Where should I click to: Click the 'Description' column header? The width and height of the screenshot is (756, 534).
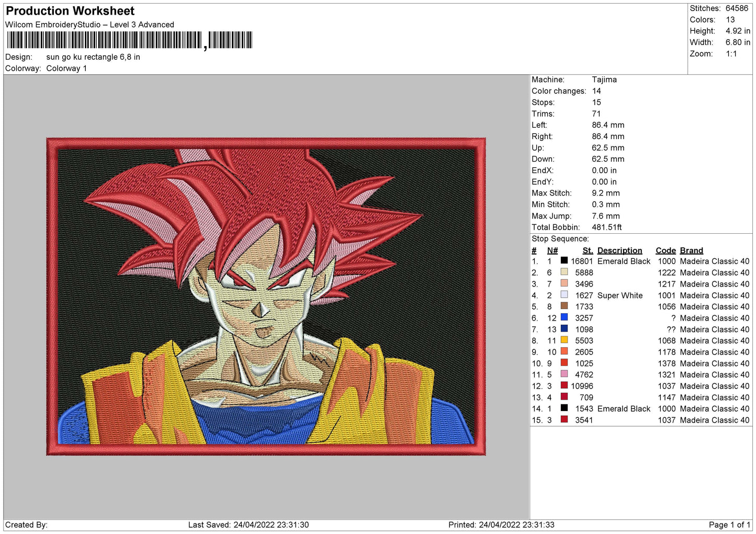[x=619, y=251]
